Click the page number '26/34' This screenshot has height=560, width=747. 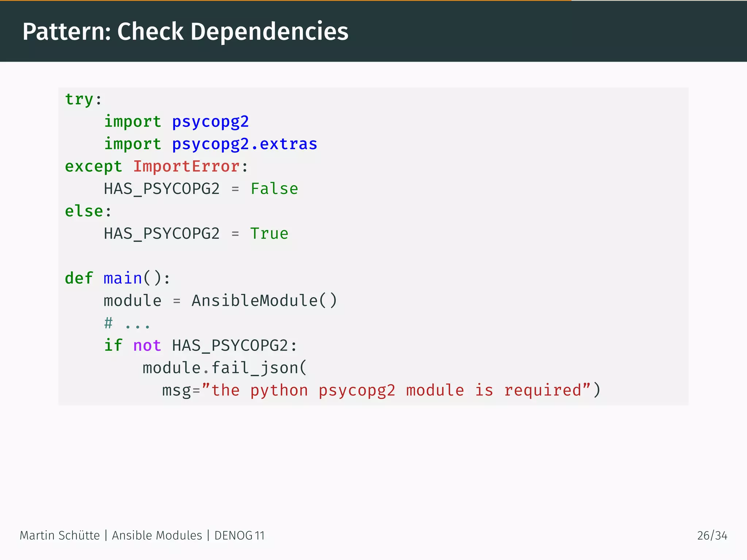(x=712, y=536)
